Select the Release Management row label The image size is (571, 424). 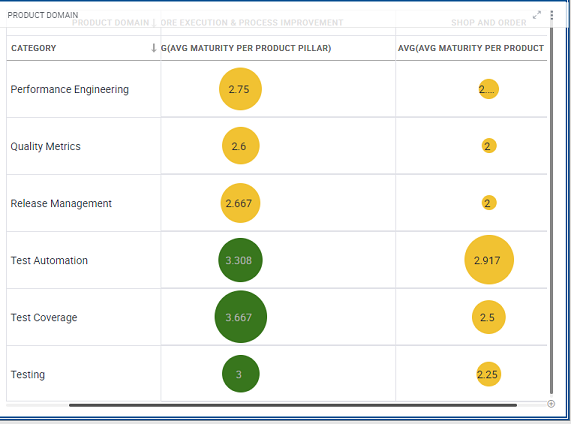(x=61, y=203)
